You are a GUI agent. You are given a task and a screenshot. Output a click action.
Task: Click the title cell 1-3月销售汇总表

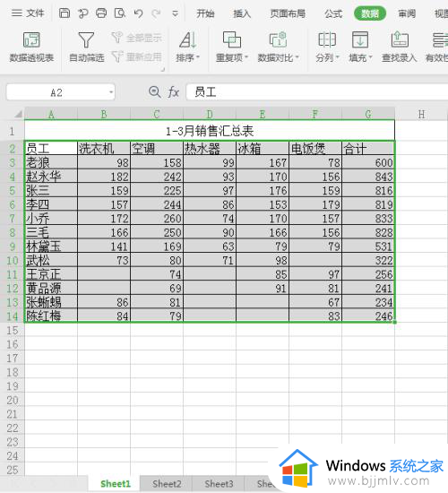tap(210, 131)
